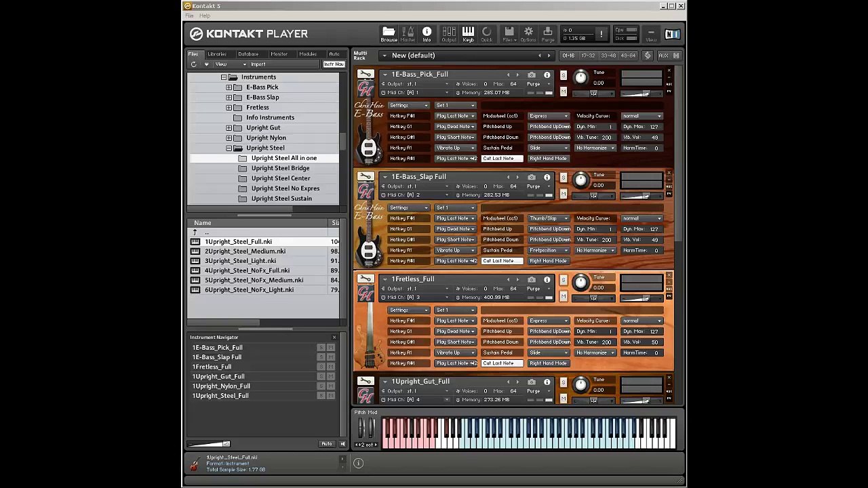Click Cut Last Note in 1Fretless_Full
This screenshot has width=868, height=488.
click(502, 363)
